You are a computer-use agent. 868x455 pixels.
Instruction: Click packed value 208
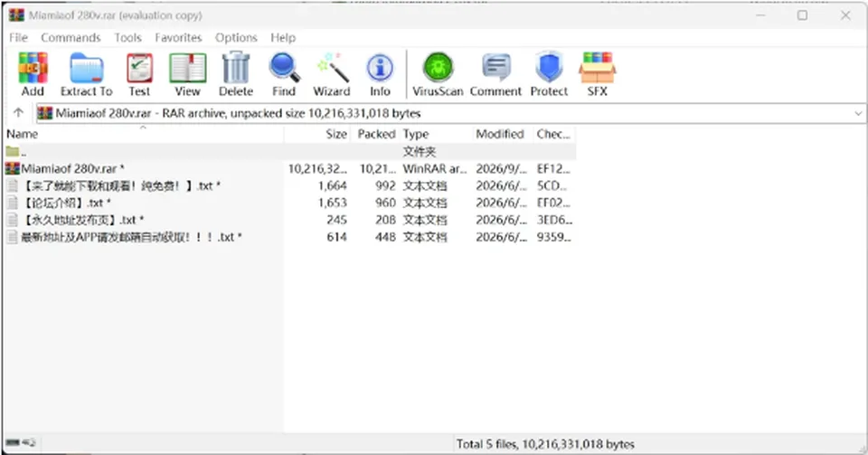[x=385, y=221]
